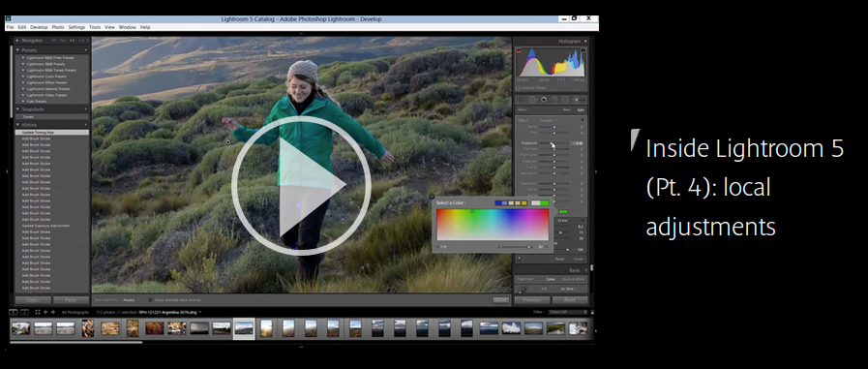Click the Previous button

532,299
